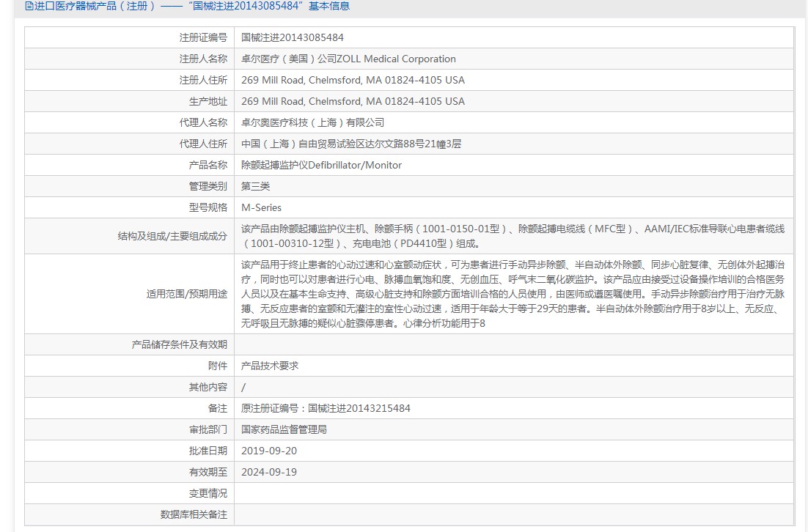The image size is (808, 532).
Task: Click the 有效期至 label
Action: (208, 472)
